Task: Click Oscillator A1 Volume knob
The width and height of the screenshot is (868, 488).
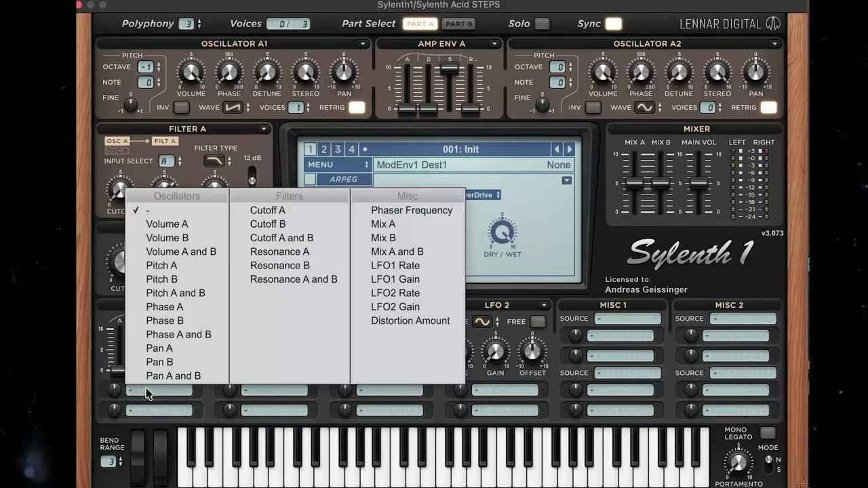Action: [191, 72]
